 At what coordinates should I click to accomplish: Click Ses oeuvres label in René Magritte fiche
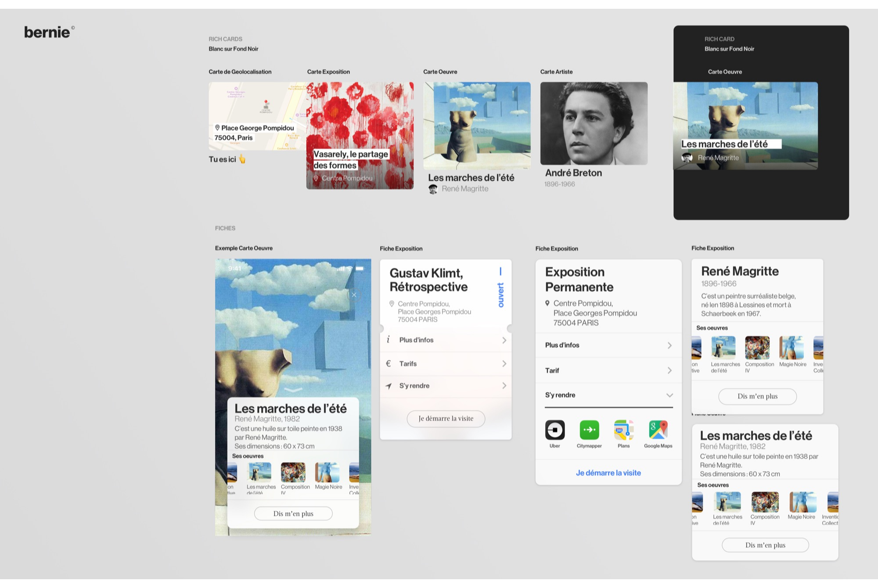(712, 328)
